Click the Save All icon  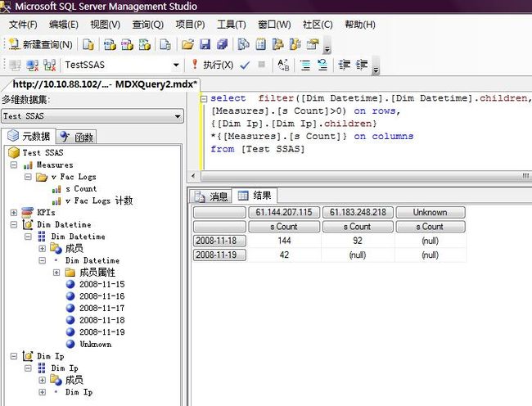pyautogui.click(x=223, y=44)
